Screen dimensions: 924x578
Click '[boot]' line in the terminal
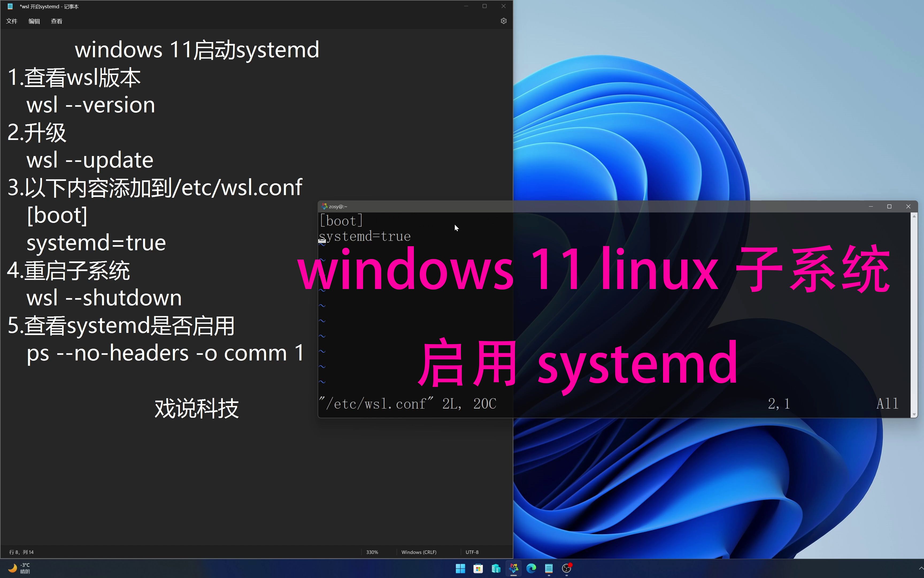tap(341, 221)
